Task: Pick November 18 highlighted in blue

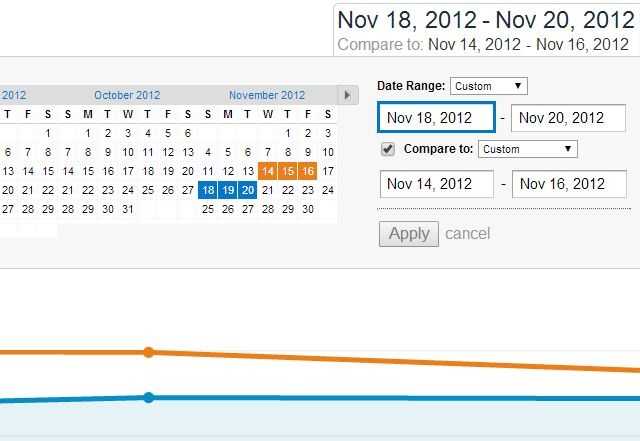Action: [208, 190]
